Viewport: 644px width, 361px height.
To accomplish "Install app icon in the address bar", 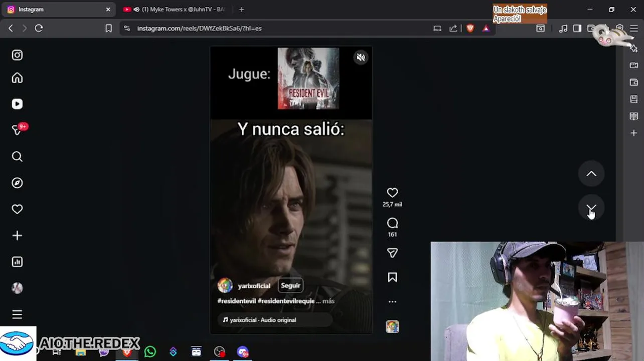I will [x=437, y=28].
